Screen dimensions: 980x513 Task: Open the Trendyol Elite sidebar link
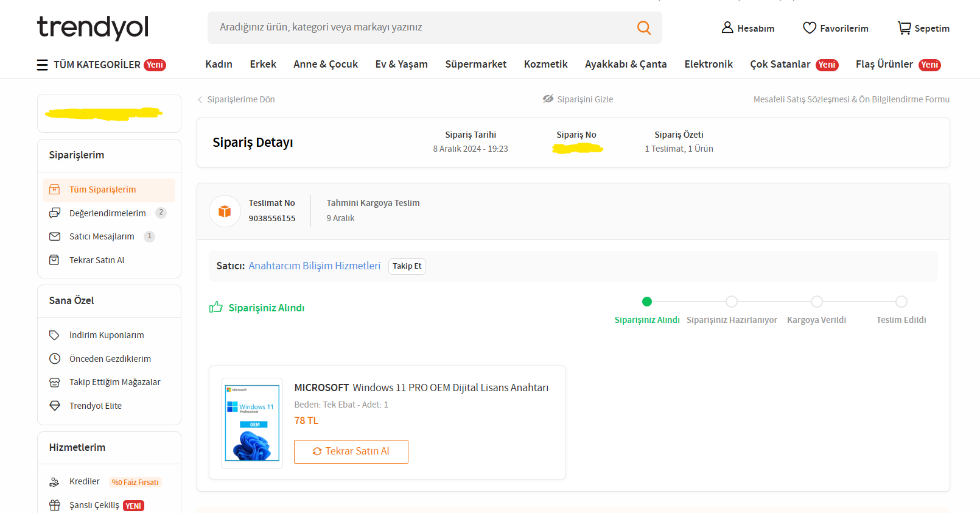(96, 406)
